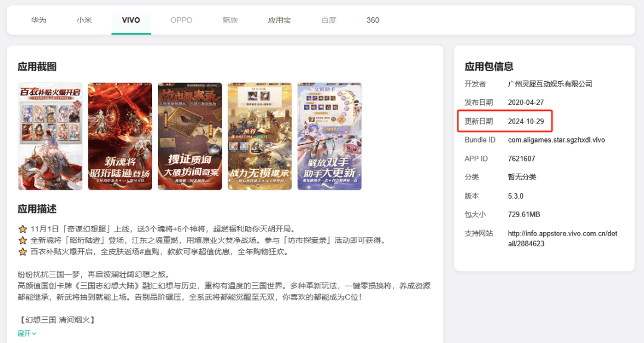Select release date 2020-04-27

pos(526,102)
